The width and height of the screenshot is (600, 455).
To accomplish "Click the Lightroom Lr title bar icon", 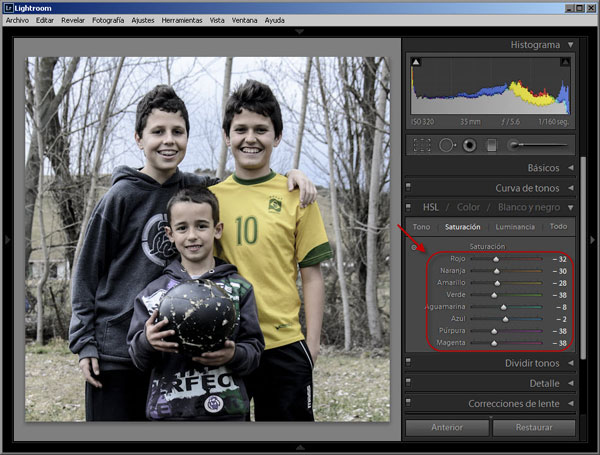I will pyautogui.click(x=8, y=8).
